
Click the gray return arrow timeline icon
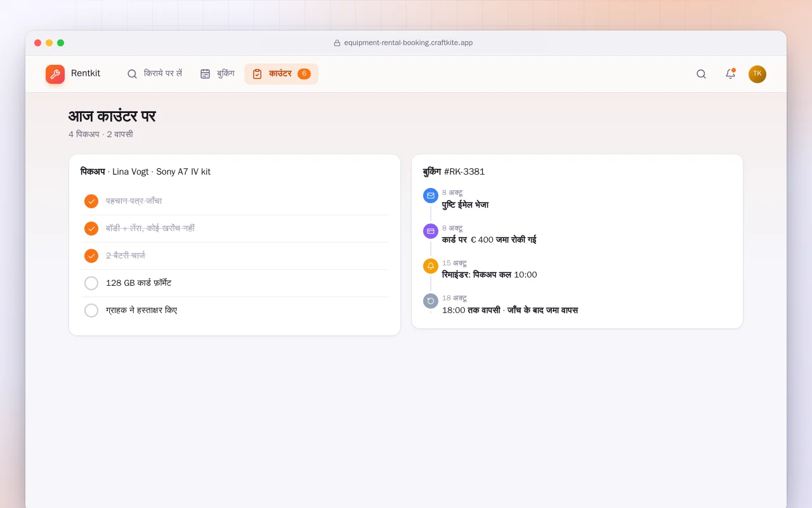(x=431, y=301)
